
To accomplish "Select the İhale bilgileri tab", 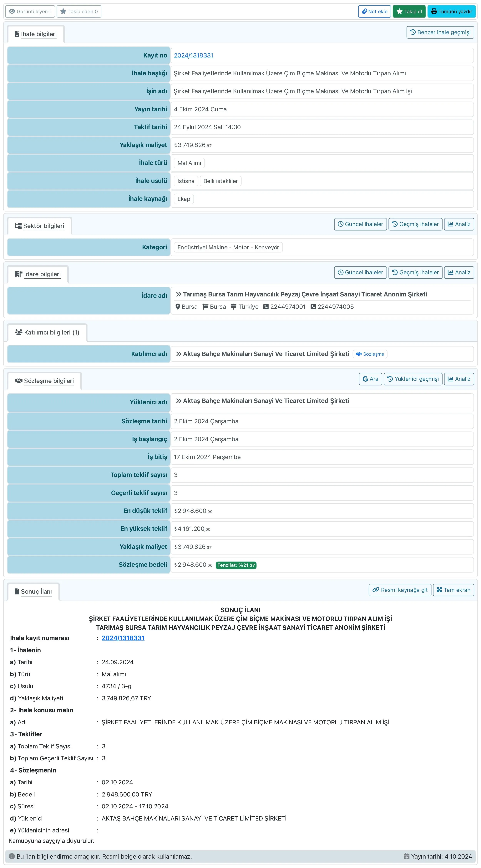I will coord(36,34).
